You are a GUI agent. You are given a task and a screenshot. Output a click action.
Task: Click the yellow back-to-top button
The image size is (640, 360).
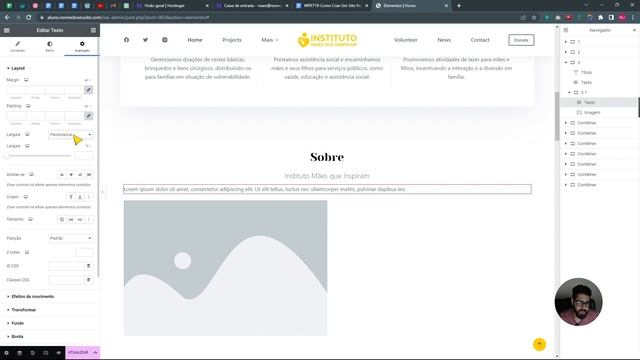(539, 344)
